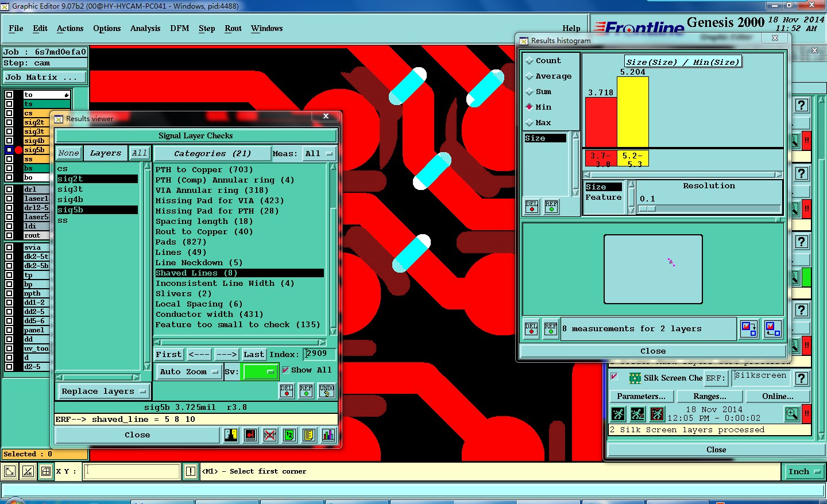Toggle the Silk Screen Checks checkbox
This screenshot has height=504, width=827.
[615, 377]
